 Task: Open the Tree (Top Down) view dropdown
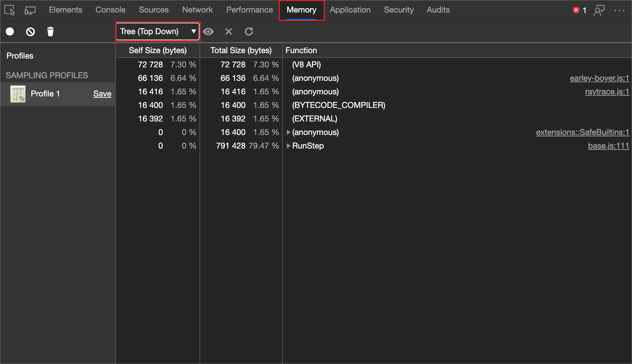coord(158,31)
